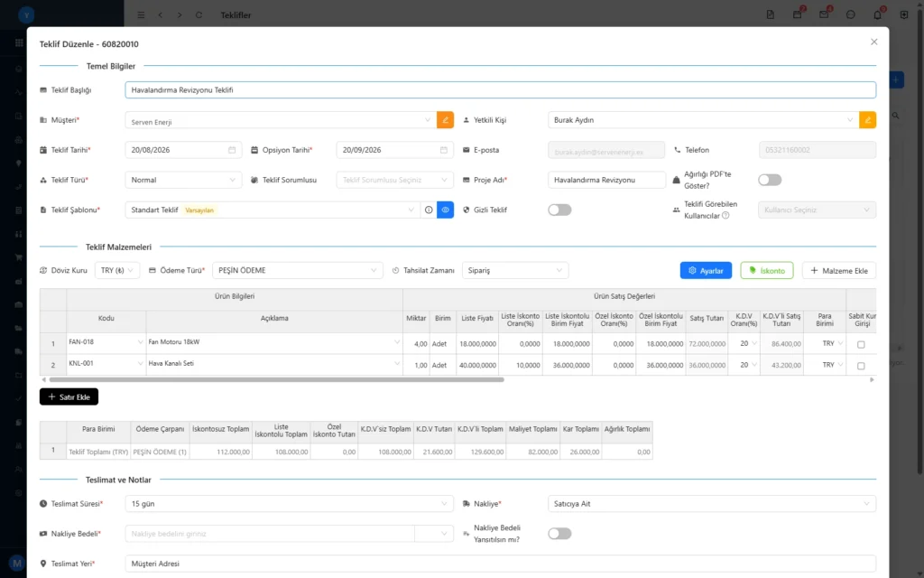This screenshot has width=924, height=578.
Task: Toggle Ağırlığı PDF'te Göster switch
Action: tap(770, 180)
